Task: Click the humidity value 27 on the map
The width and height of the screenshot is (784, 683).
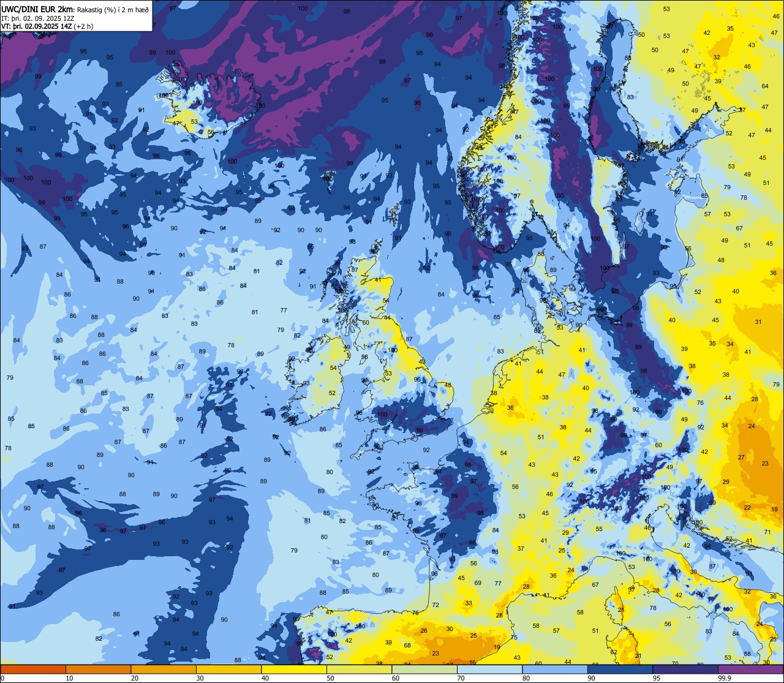Action: pyautogui.click(x=741, y=458)
